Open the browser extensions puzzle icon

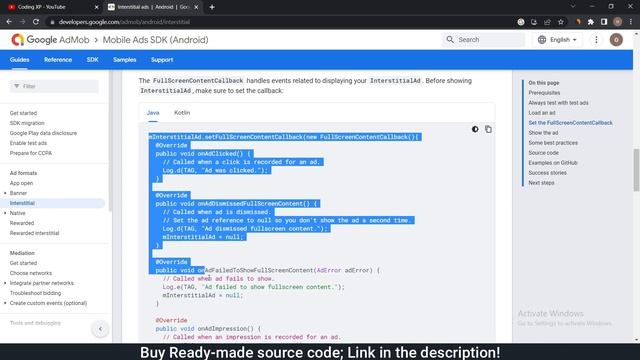[591, 22]
